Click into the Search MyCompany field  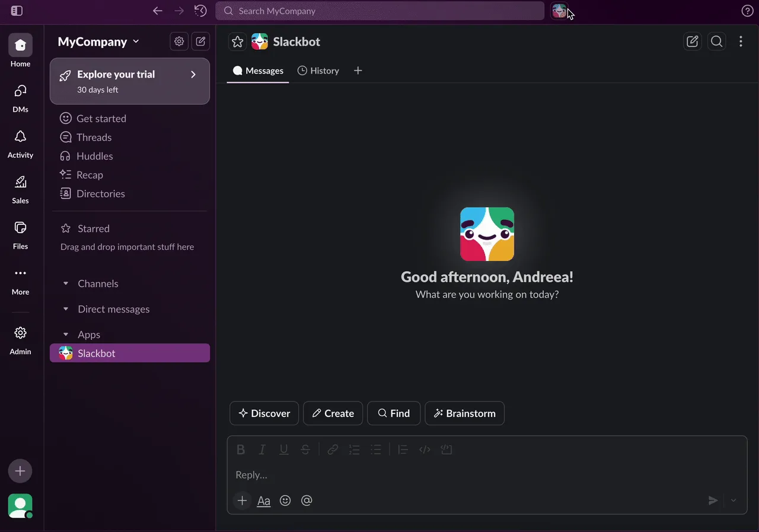[379, 11]
